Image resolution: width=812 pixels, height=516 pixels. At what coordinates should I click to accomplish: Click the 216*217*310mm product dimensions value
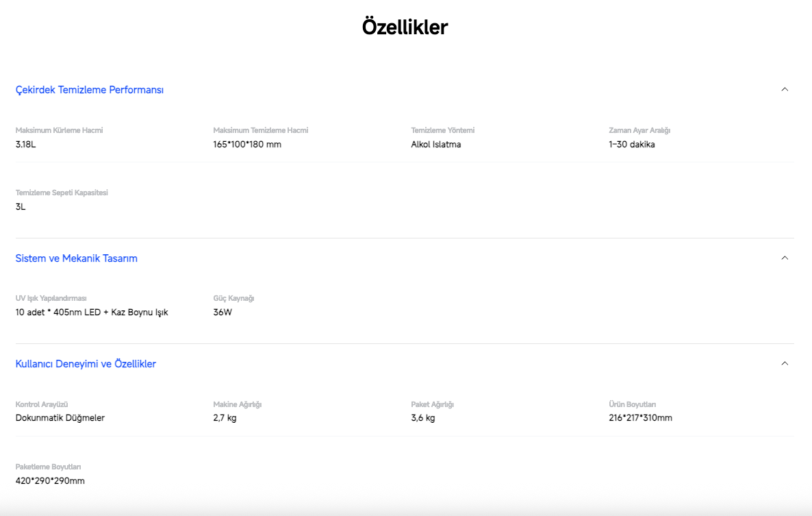point(641,418)
